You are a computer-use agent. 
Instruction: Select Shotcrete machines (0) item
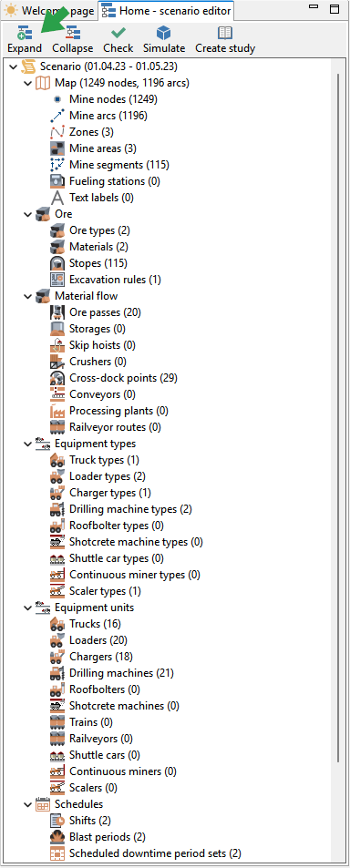click(x=125, y=706)
